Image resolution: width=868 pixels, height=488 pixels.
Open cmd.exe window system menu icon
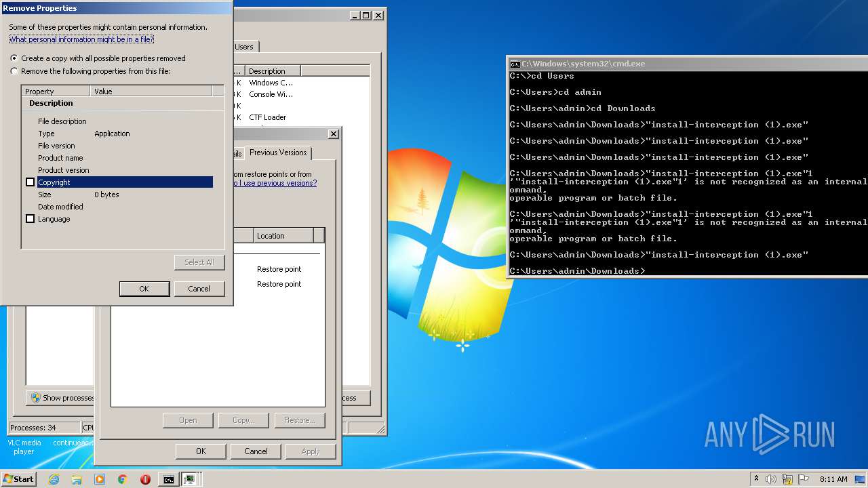[515, 64]
